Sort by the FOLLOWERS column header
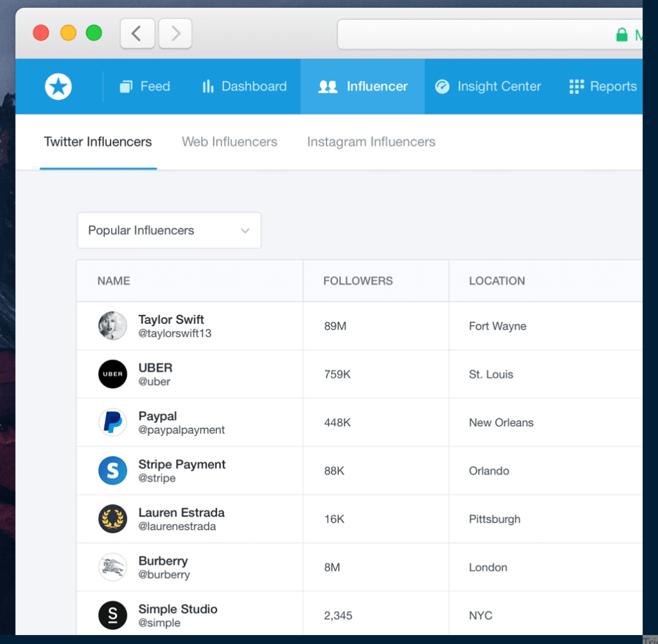The height and width of the screenshot is (644, 658). click(358, 281)
